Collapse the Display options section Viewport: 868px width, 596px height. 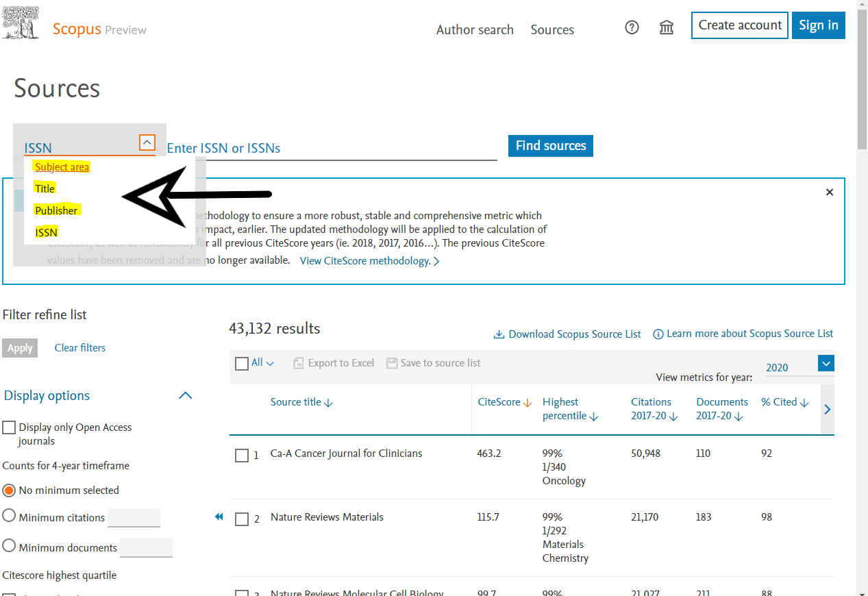(186, 395)
